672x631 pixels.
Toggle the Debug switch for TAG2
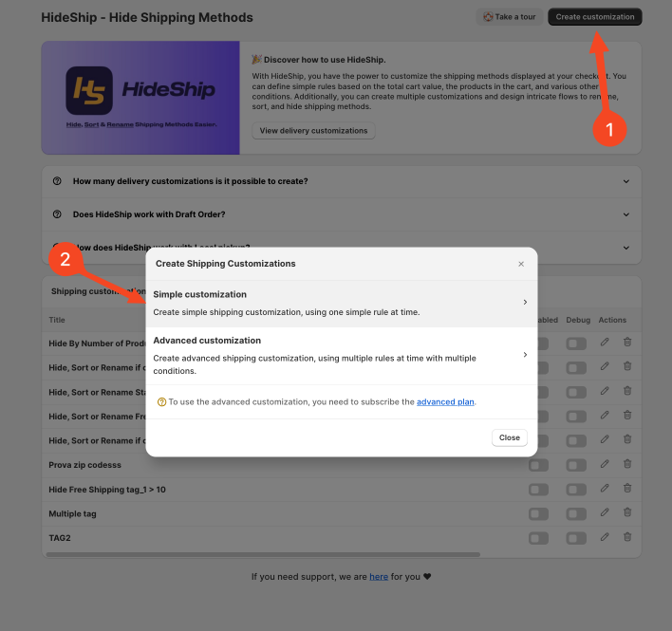click(x=576, y=538)
